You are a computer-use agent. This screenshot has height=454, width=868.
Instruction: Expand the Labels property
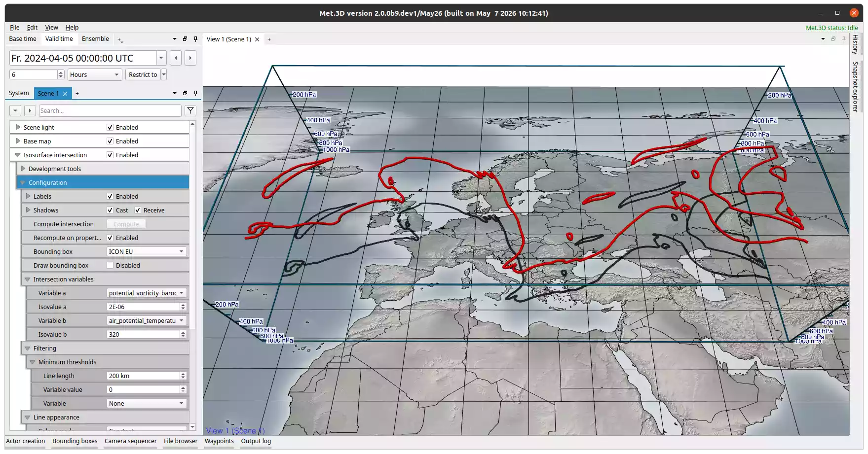pos(28,196)
